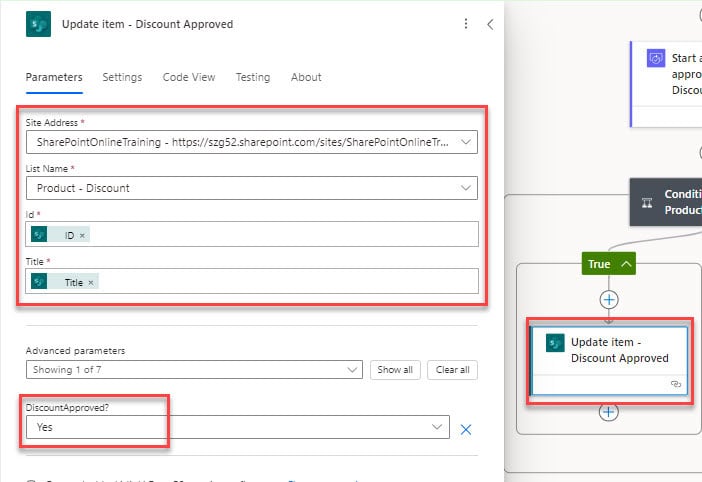The image size is (702, 482).
Task: Remove the Title dynamic content token
Action: click(x=91, y=282)
